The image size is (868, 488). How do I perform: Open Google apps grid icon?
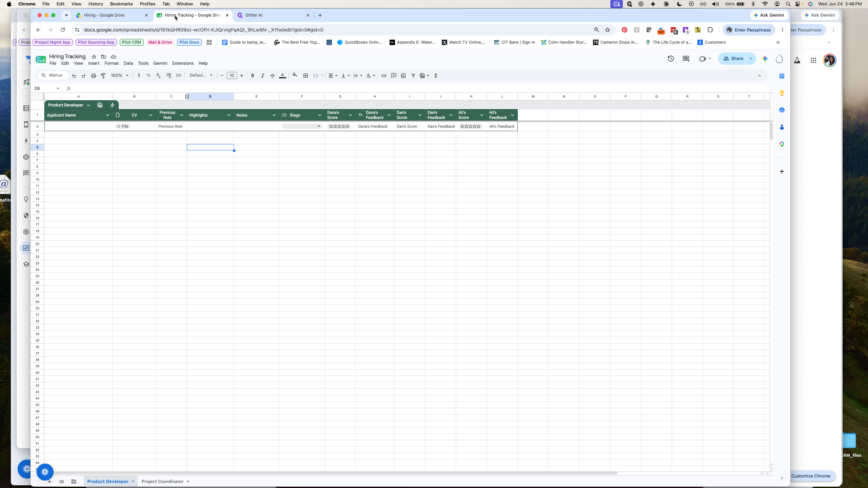(x=813, y=60)
